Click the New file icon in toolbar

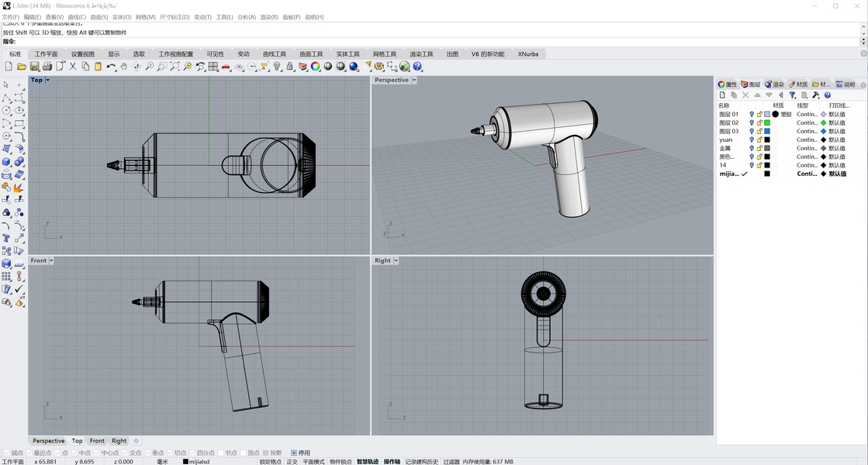click(x=9, y=67)
